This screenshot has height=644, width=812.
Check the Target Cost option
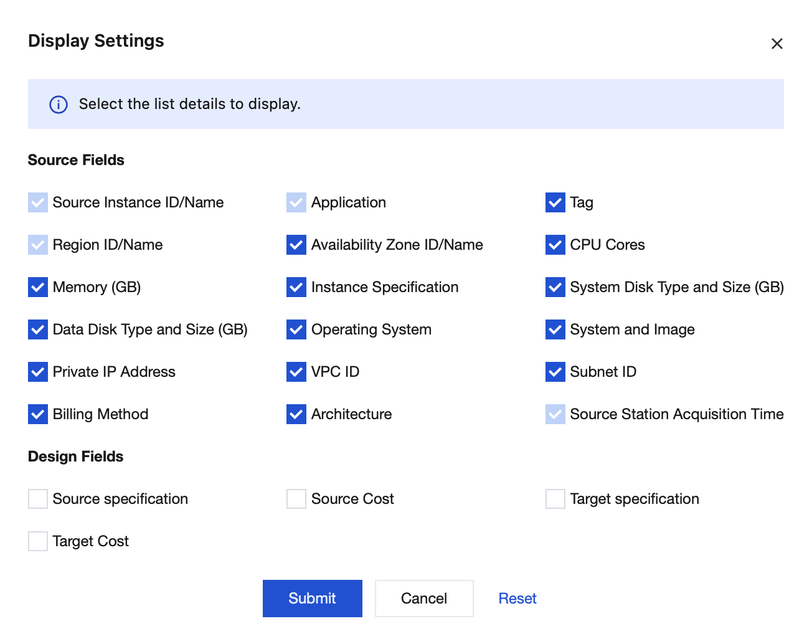coord(38,541)
